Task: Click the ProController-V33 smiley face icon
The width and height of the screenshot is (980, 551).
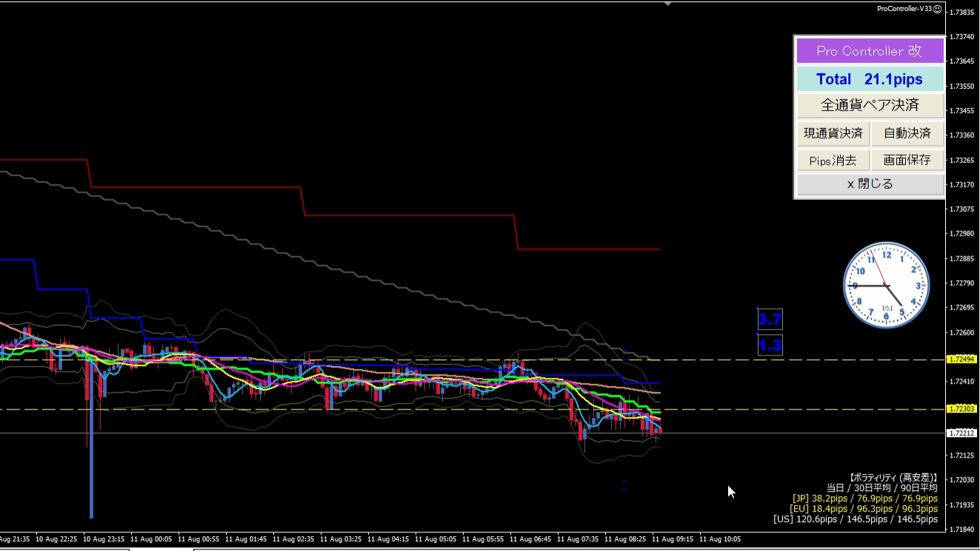Action: pos(938,9)
